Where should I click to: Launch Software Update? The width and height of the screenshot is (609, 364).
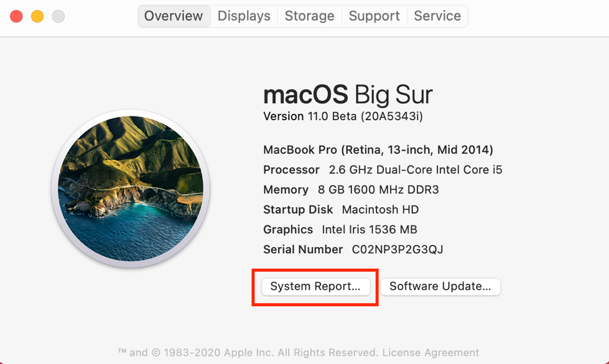pyautogui.click(x=440, y=286)
